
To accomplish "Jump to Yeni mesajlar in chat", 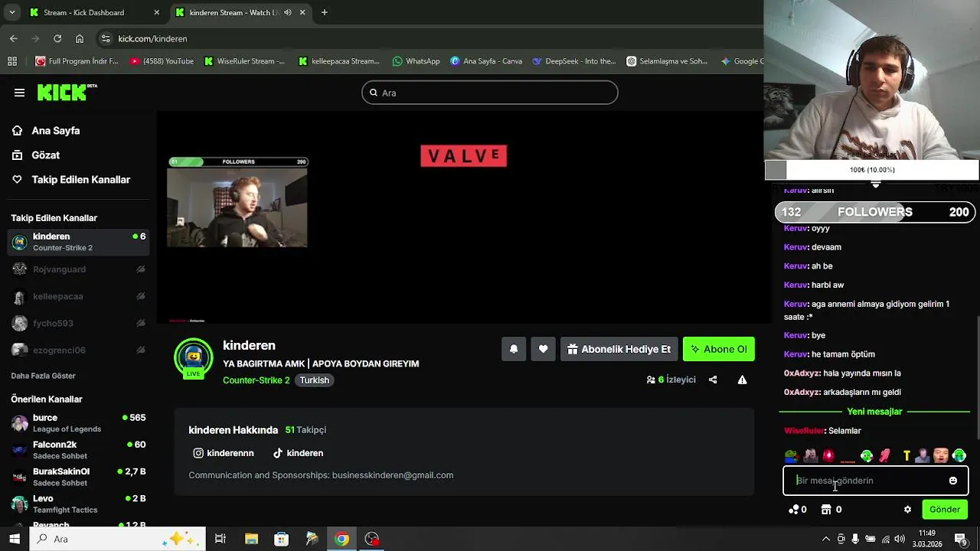I will pyautogui.click(x=874, y=412).
